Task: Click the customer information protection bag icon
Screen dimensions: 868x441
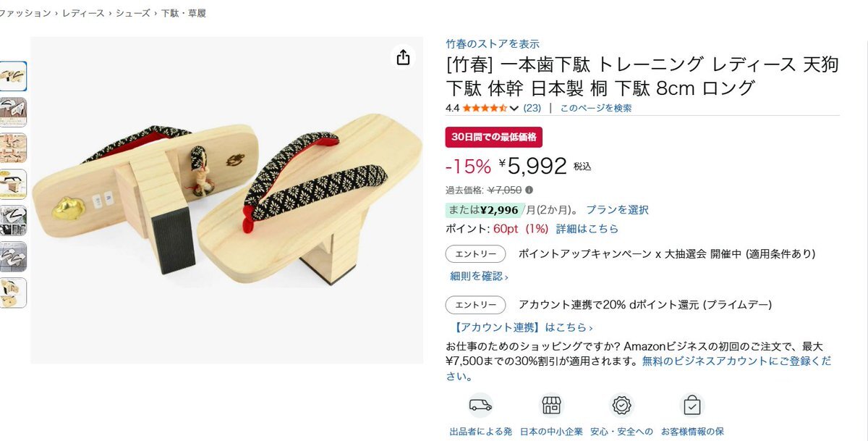Action: [x=692, y=405]
